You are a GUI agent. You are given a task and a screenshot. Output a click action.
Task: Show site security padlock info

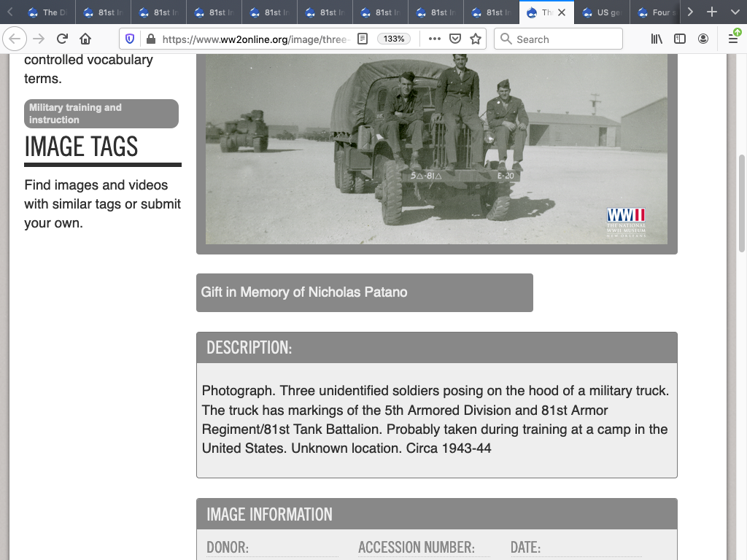(x=150, y=39)
